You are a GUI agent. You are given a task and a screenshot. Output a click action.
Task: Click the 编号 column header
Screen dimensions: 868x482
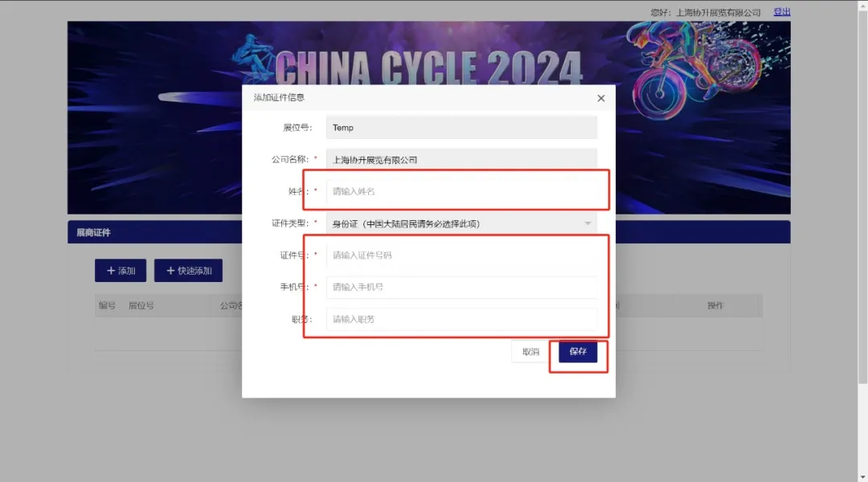107,305
